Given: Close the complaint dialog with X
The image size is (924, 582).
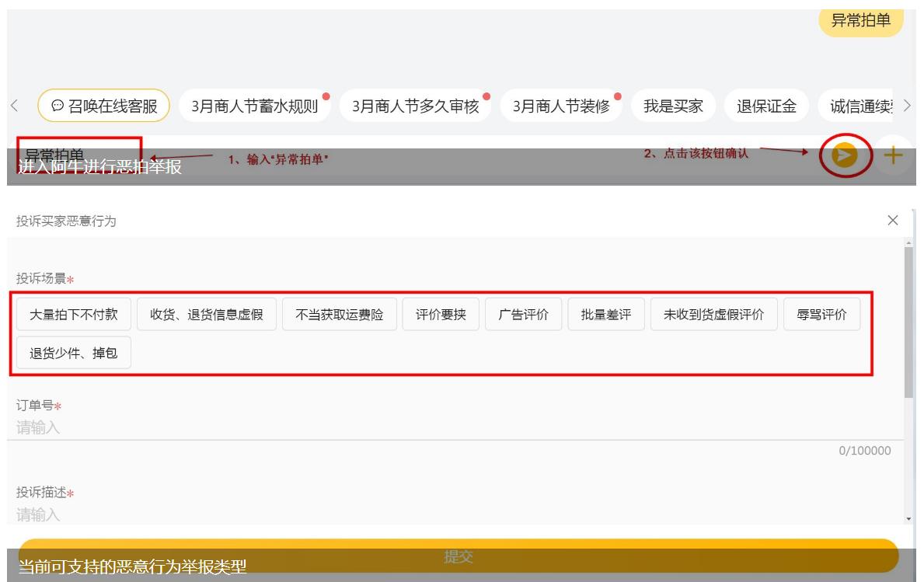Looking at the screenshot, I should 894,221.
